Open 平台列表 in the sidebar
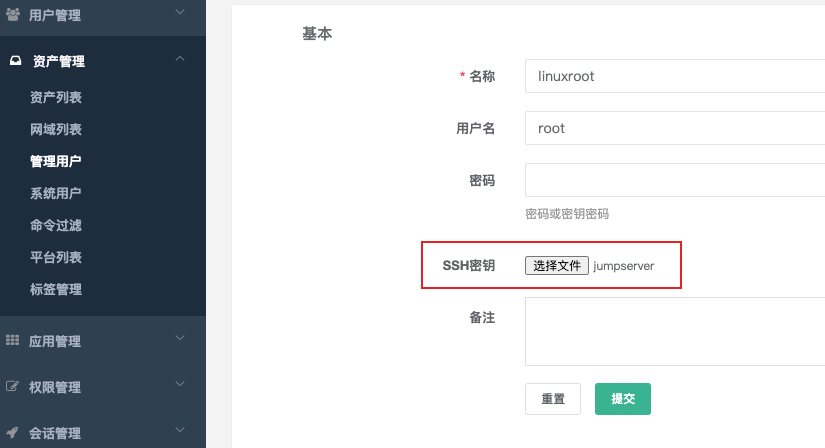Viewport: 825px width, 448px height. click(x=56, y=257)
